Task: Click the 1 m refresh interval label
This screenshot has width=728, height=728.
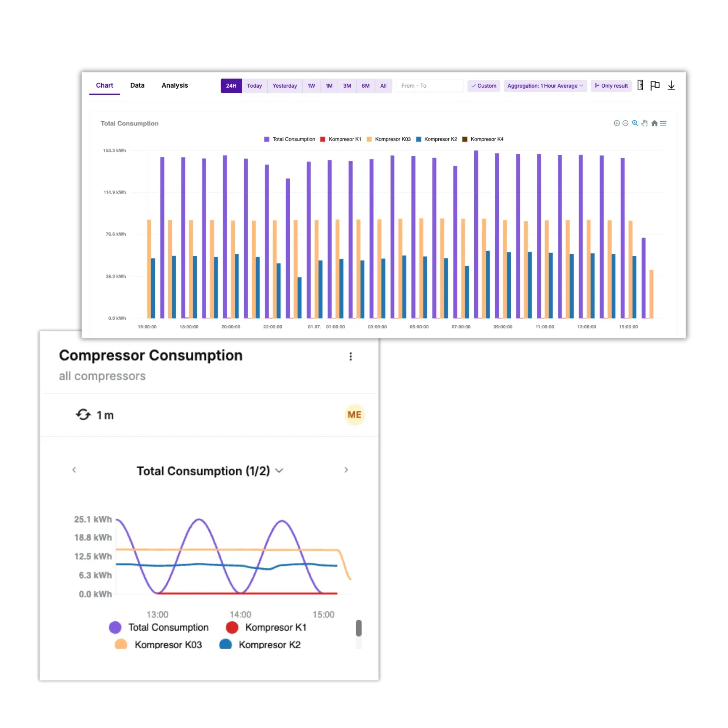Action: pos(105,415)
